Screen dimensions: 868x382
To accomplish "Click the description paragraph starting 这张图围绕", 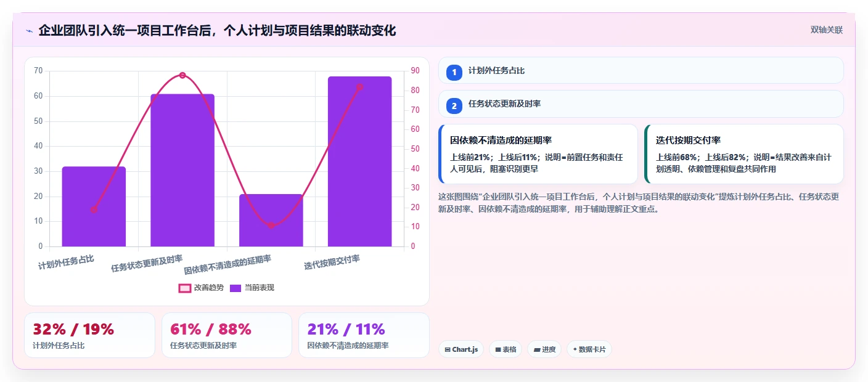I will (639, 203).
